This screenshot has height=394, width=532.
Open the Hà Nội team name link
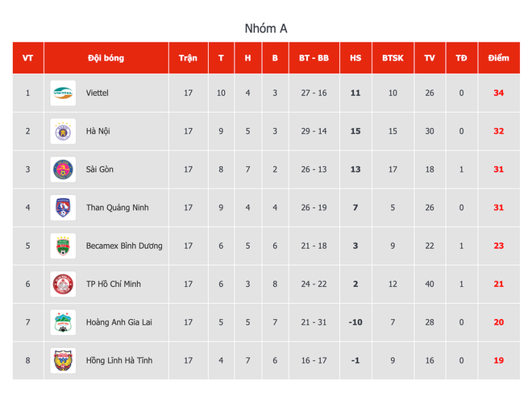click(98, 131)
